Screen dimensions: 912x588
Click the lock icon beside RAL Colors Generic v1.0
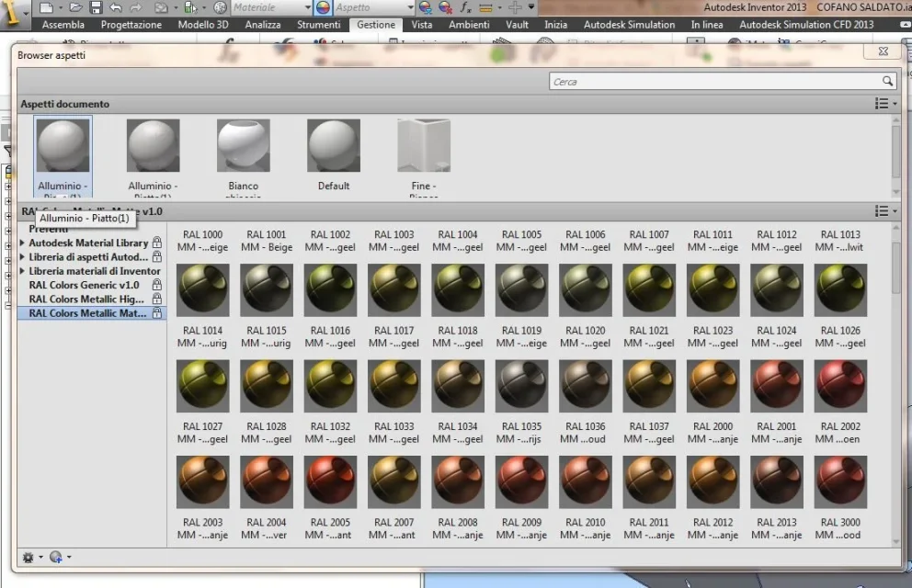[x=157, y=285]
